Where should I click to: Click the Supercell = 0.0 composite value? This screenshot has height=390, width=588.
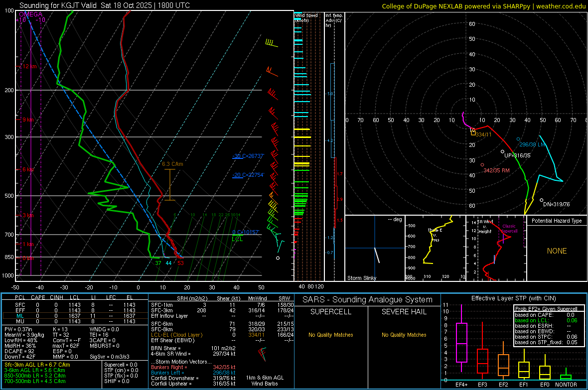pos(121,365)
